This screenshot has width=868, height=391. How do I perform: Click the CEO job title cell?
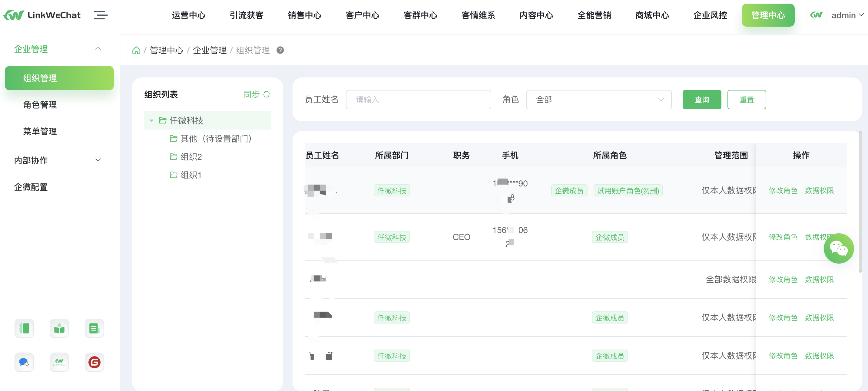pos(461,237)
